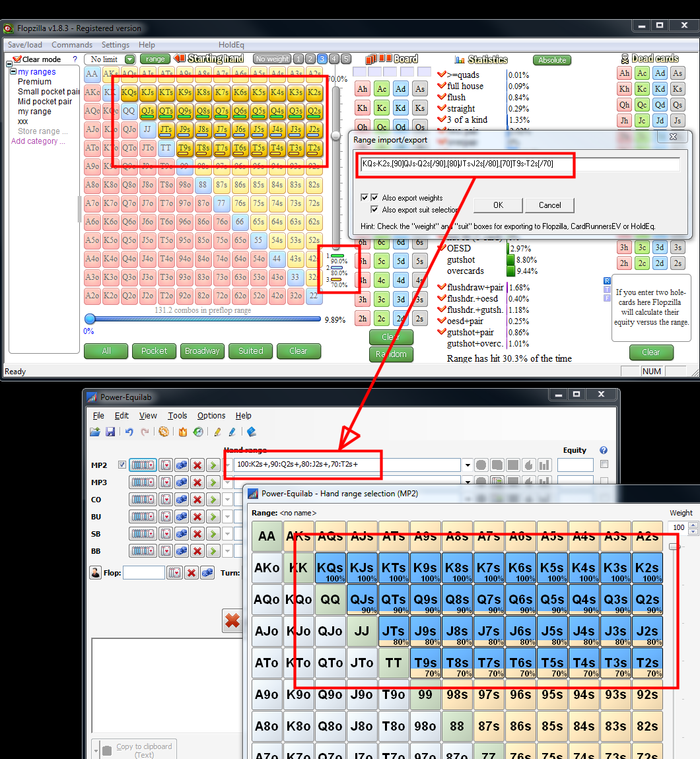700x759 pixels.
Task: Increase Weight spinner value
Action: [693, 525]
